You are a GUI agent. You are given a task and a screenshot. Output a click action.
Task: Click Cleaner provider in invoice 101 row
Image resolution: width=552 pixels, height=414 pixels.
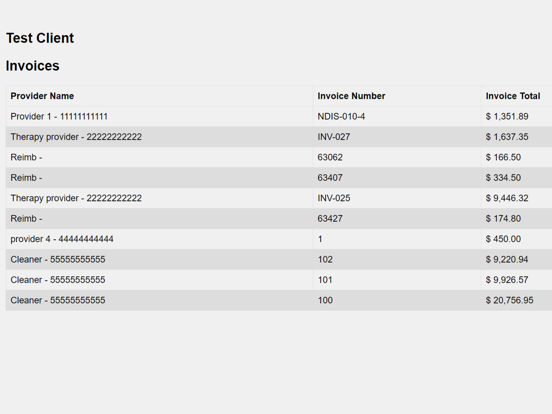pos(58,280)
